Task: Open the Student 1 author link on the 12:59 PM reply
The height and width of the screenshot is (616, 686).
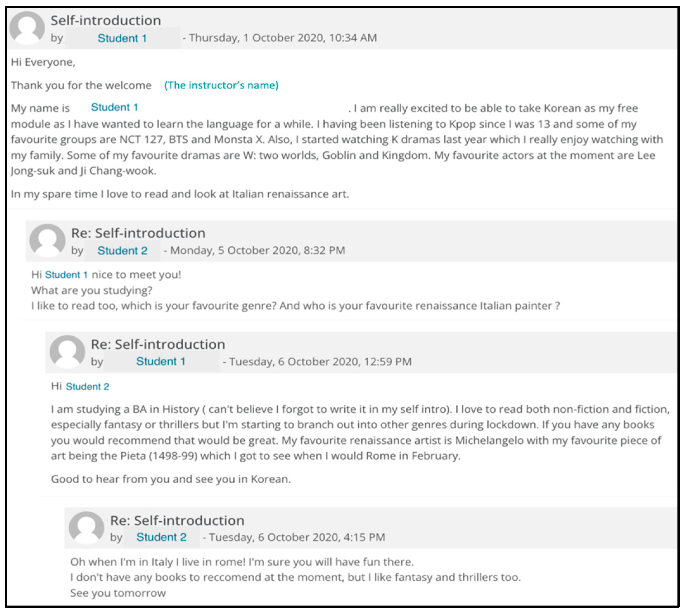Action: click(x=161, y=361)
